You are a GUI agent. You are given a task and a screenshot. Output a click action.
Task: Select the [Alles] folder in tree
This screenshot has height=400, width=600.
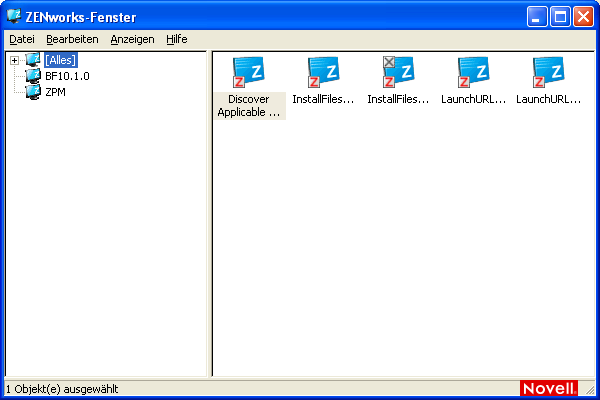pos(60,60)
